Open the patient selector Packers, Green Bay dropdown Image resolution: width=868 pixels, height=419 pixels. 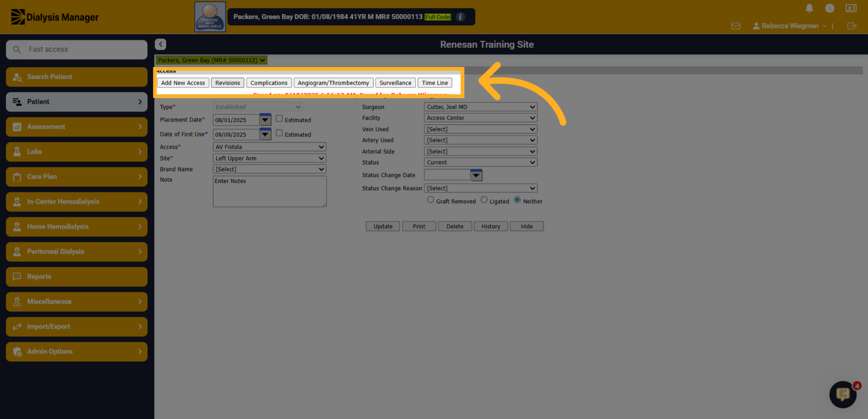[x=212, y=60]
